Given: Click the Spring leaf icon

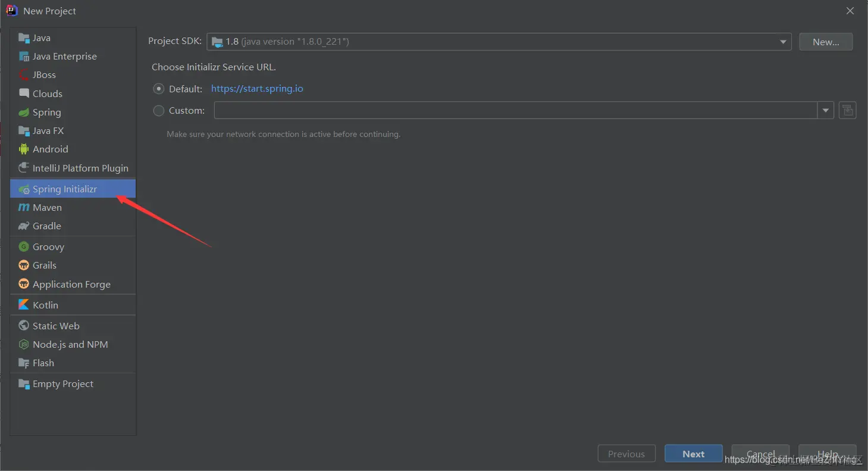Looking at the screenshot, I should point(24,112).
